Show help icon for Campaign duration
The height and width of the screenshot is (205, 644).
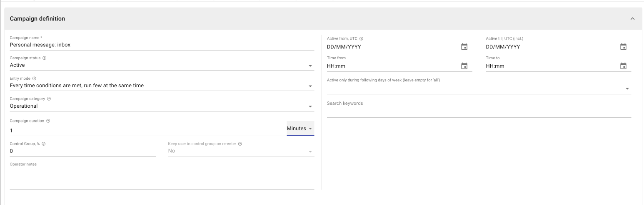pos(48,121)
